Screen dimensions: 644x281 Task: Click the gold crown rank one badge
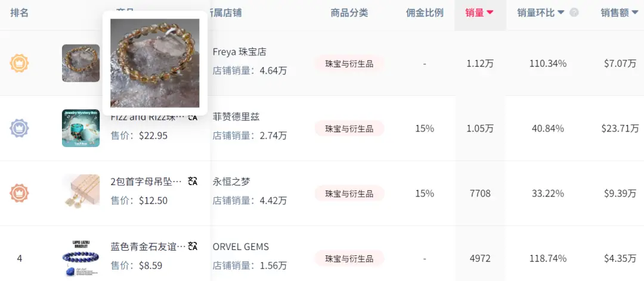point(20,63)
